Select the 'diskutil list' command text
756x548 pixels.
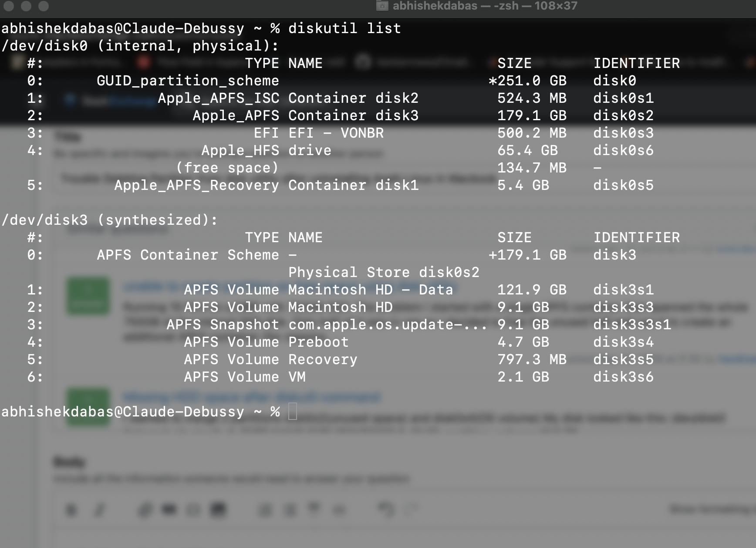pyautogui.click(x=344, y=28)
